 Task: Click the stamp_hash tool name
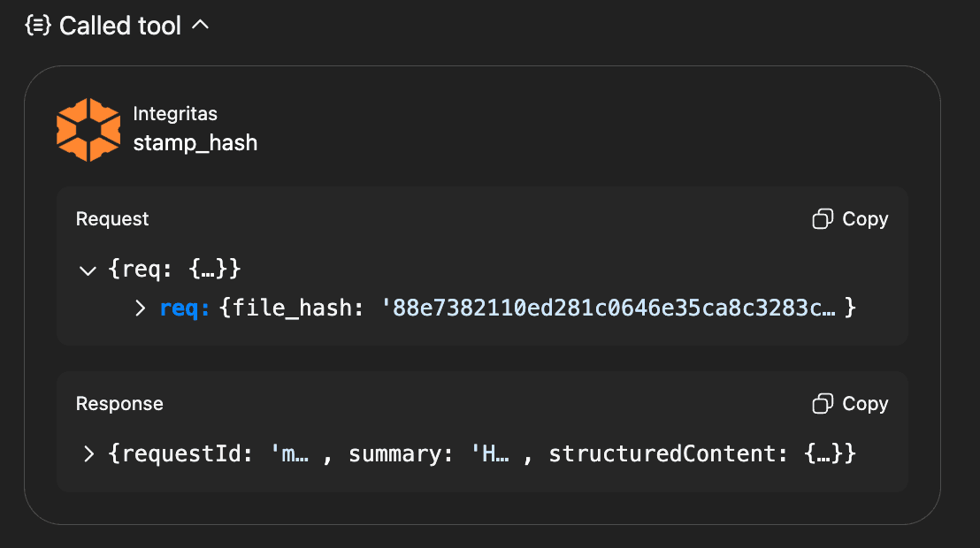point(195,142)
